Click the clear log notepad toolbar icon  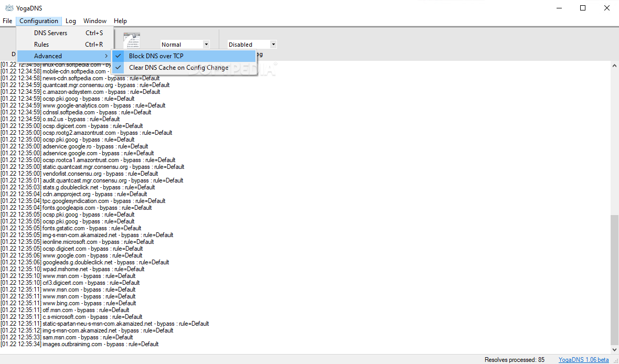coord(132,41)
